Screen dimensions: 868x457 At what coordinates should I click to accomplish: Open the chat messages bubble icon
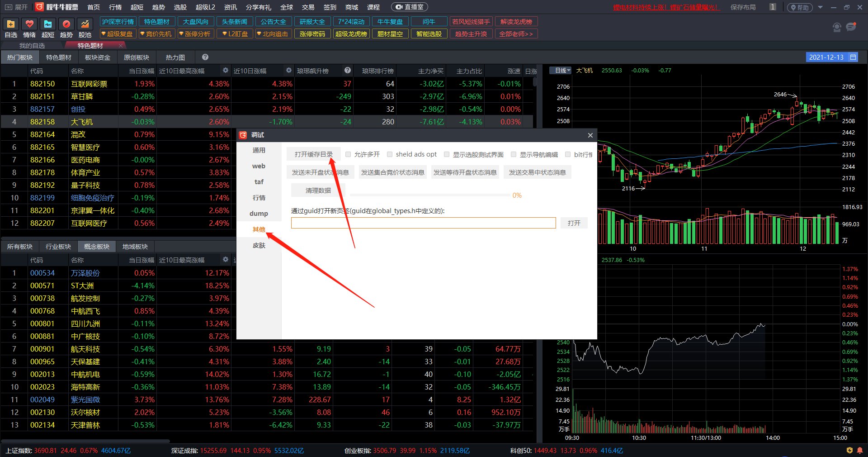tap(851, 27)
